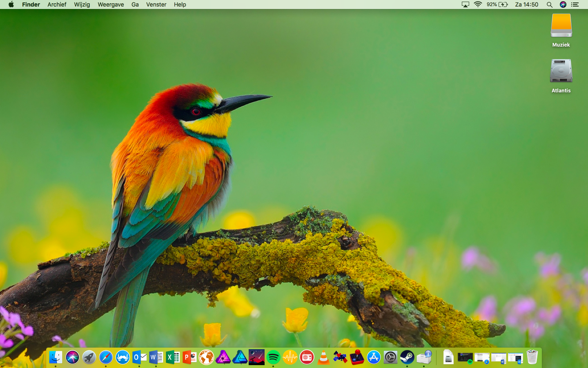Image resolution: width=588 pixels, height=368 pixels.
Task: Open the Trash in the Dock
Action: (532, 357)
